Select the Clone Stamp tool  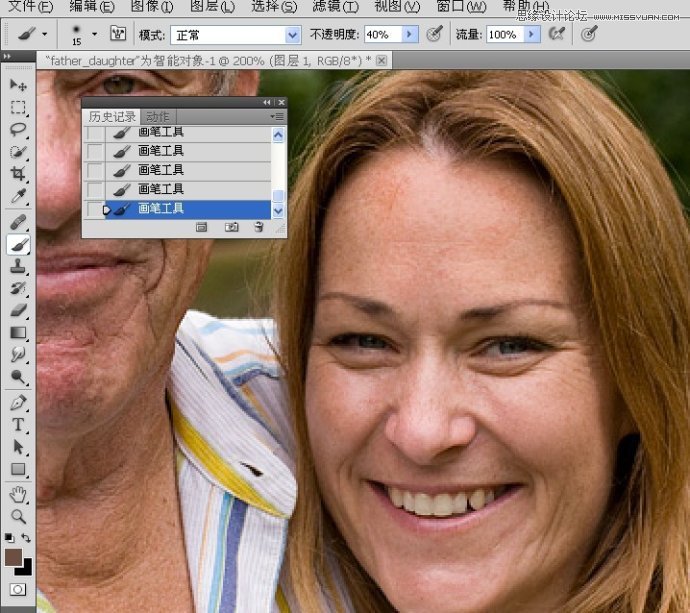point(18,266)
